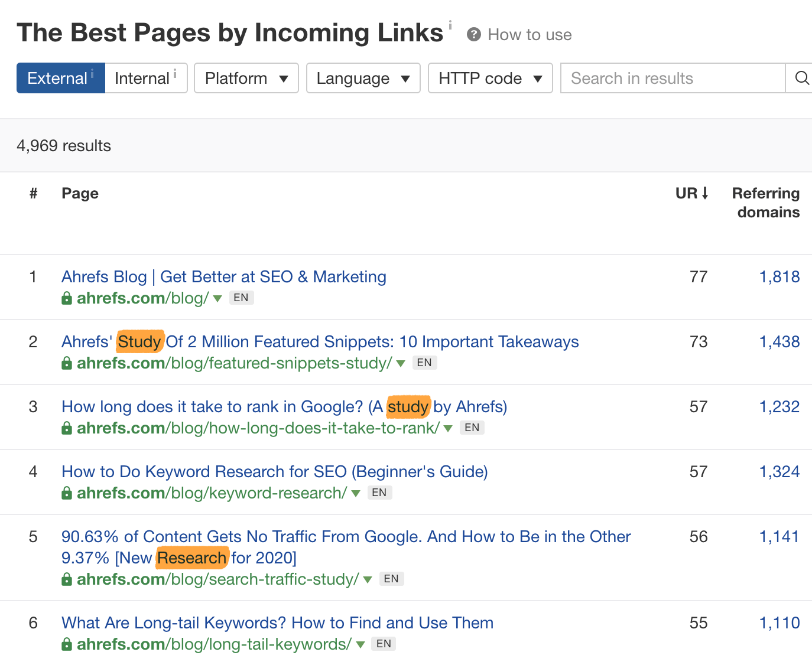
Task: Switch to Internal links toggle
Action: coord(145,78)
